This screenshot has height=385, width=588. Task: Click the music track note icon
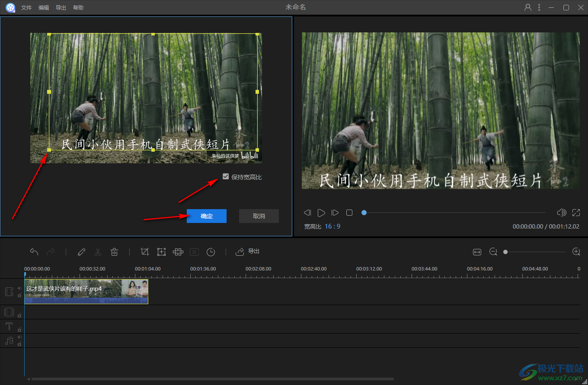point(9,340)
